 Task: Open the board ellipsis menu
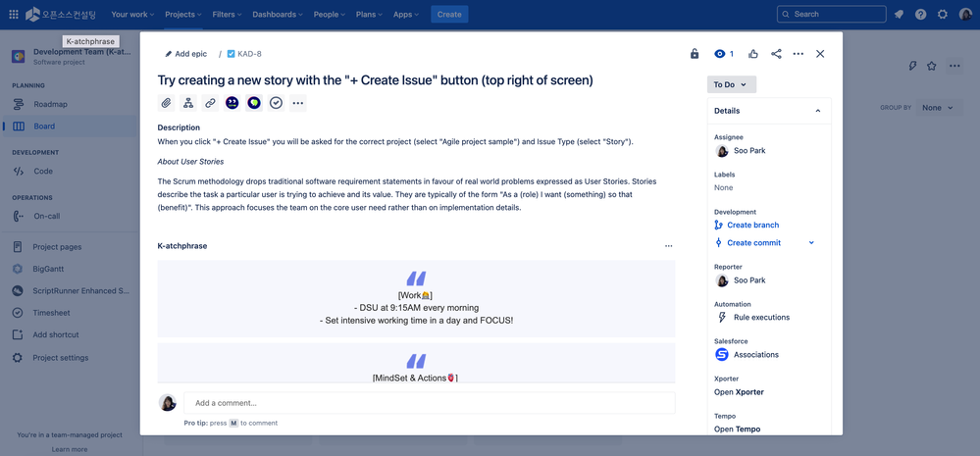pyautogui.click(x=954, y=66)
